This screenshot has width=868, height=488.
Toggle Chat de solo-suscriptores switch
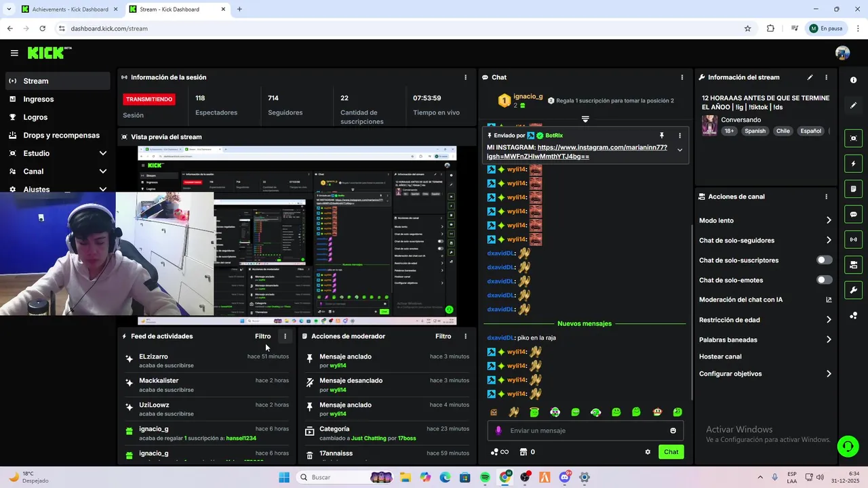point(824,260)
